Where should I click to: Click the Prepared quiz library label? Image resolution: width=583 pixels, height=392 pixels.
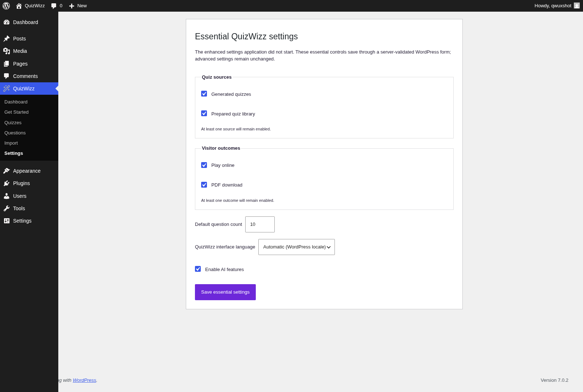(233, 114)
